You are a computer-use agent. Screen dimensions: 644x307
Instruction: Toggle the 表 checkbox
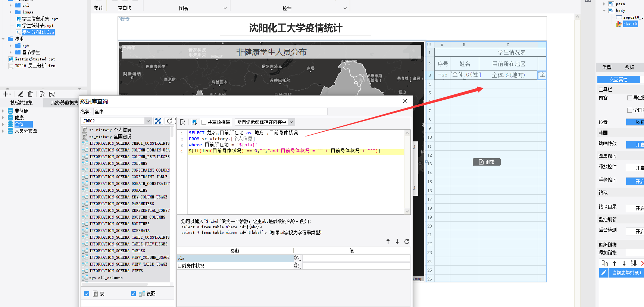click(x=87, y=294)
